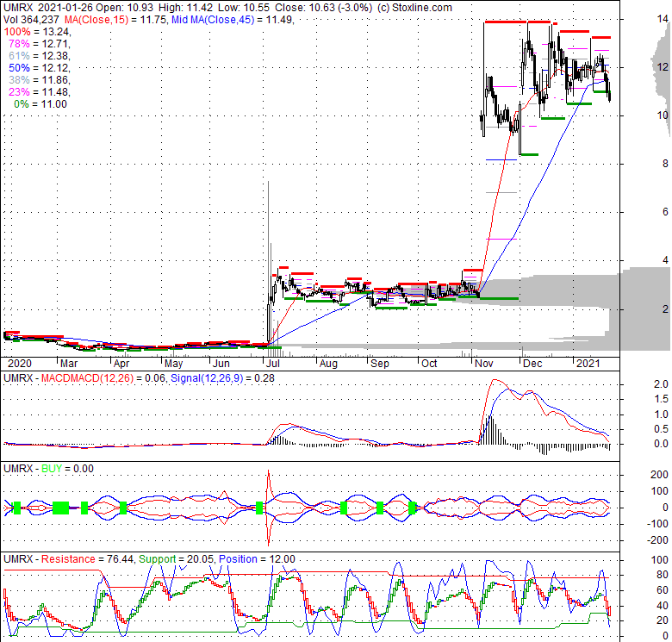Click the 38% = 11.86 level
Image resolution: width=672 pixels, height=642 pixels.
pos(39,80)
